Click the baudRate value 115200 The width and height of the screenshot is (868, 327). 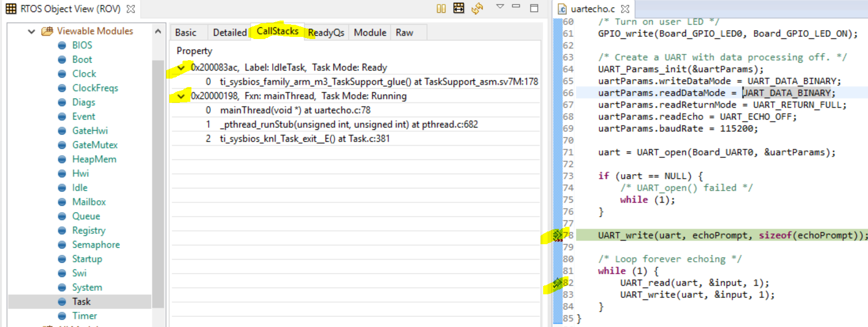(736, 129)
